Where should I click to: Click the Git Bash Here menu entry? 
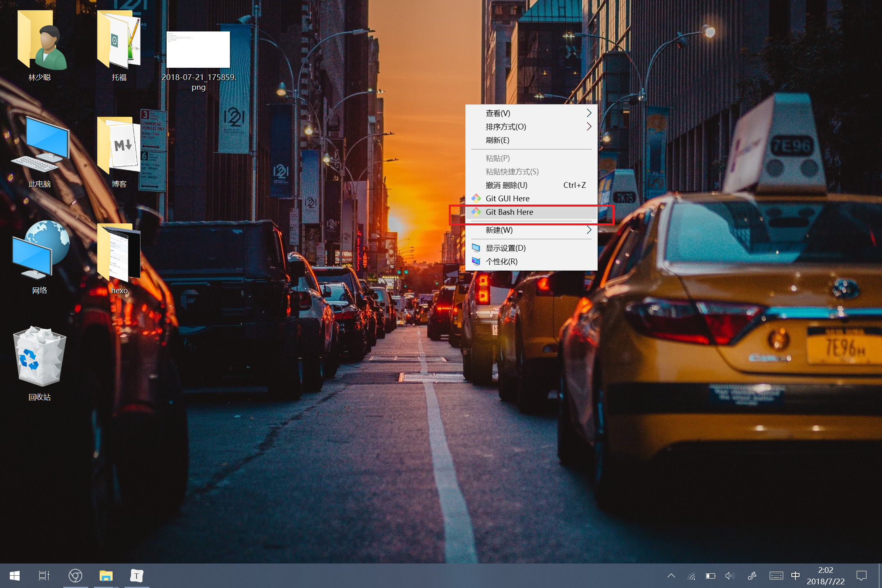[x=509, y=212]
